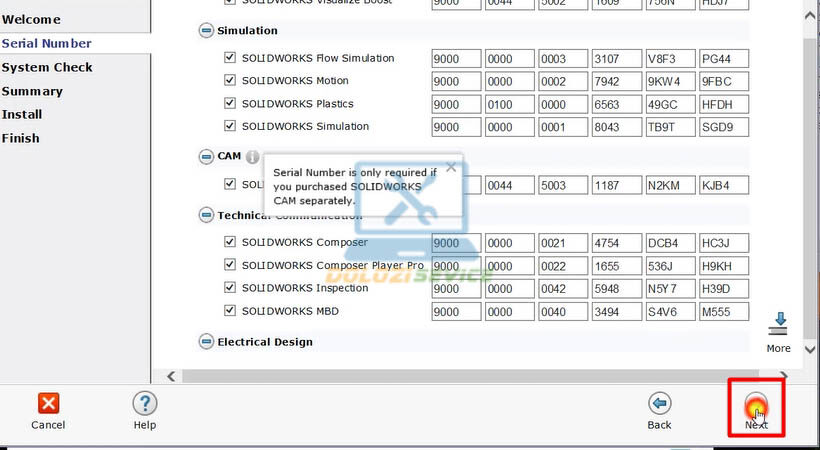Close the CAM serial number tooltip
820x450 pixels.
[451, 167]
